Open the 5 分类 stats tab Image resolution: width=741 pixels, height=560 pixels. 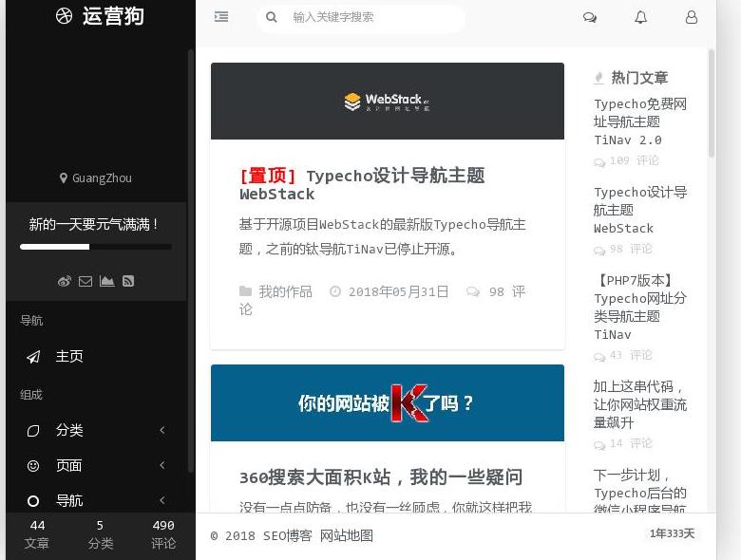coord(100,534)
